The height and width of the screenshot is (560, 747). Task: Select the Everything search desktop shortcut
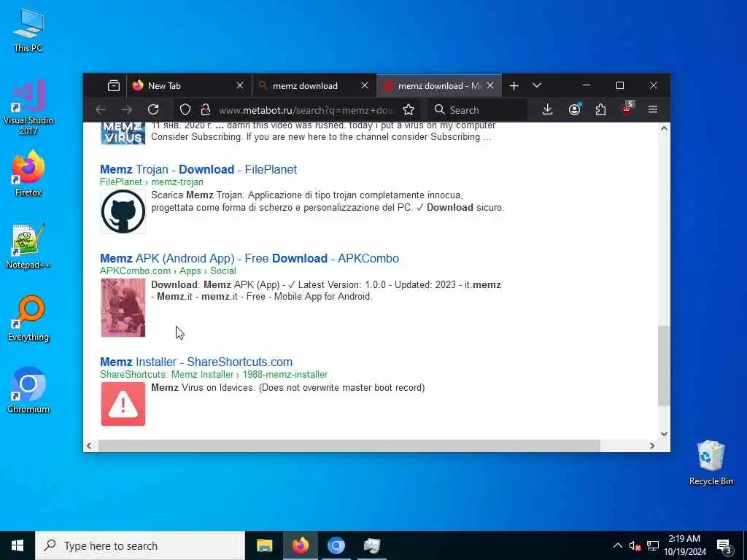point(28,319)
